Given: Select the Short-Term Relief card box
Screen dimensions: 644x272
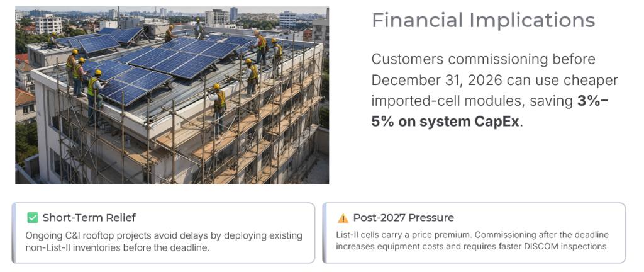Looking at the screenshot, I should pyautogui.click(x=164, y=232).
